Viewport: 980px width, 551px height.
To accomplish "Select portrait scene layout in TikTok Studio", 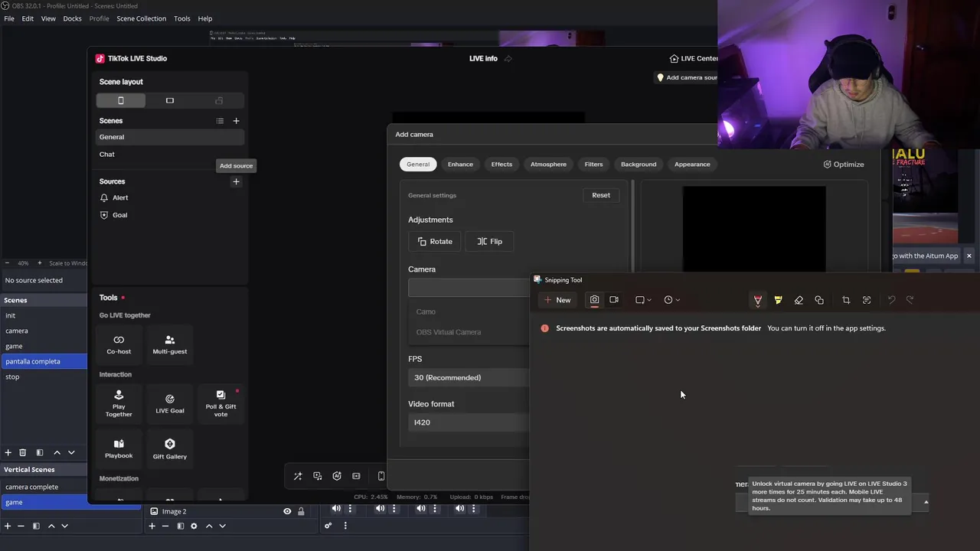I will 120,100.
